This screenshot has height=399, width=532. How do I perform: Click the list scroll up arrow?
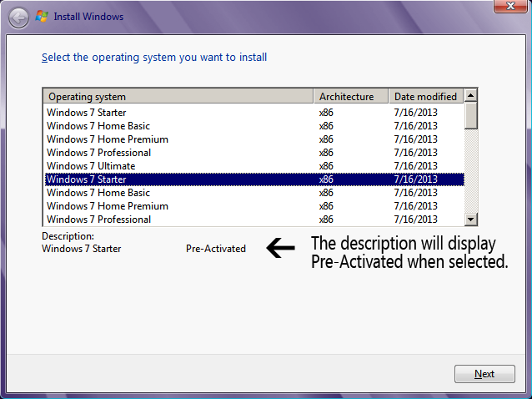[x=470, y=95]
